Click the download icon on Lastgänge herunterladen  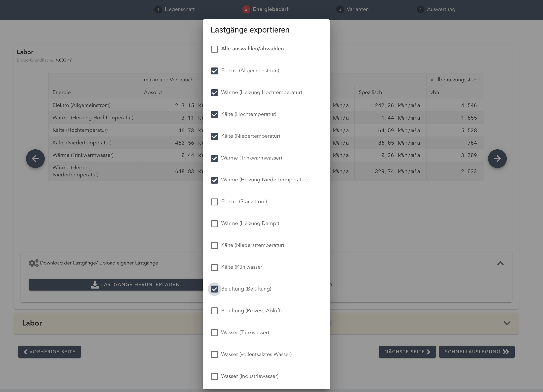(95, 285)
